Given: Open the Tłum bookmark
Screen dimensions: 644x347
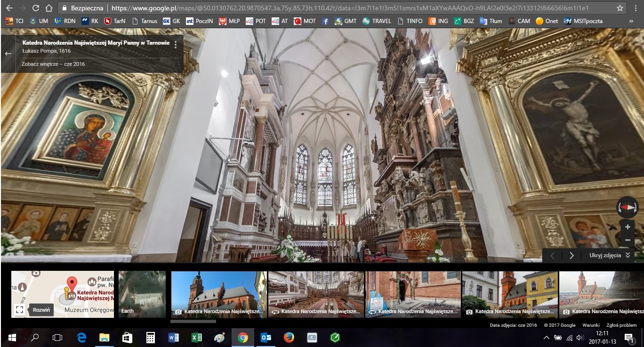Looking at the screenshot, I should [491, 21].
